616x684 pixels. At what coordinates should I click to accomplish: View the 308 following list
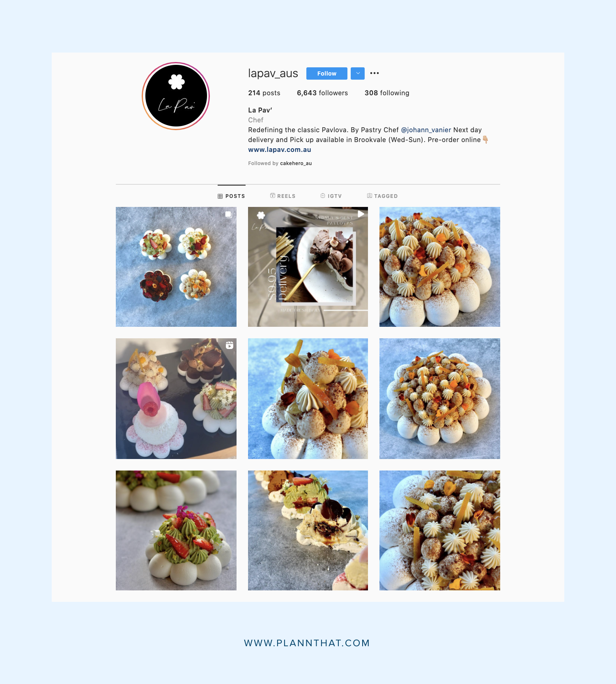387,93
